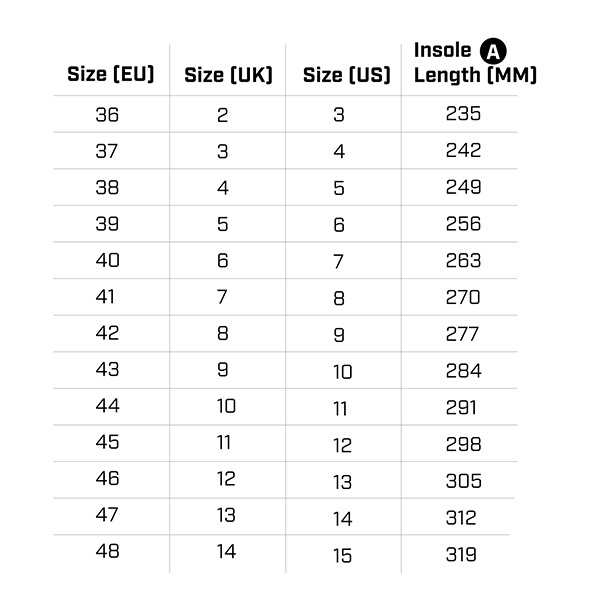Click the 305 insole length value

tap(463, 481)
